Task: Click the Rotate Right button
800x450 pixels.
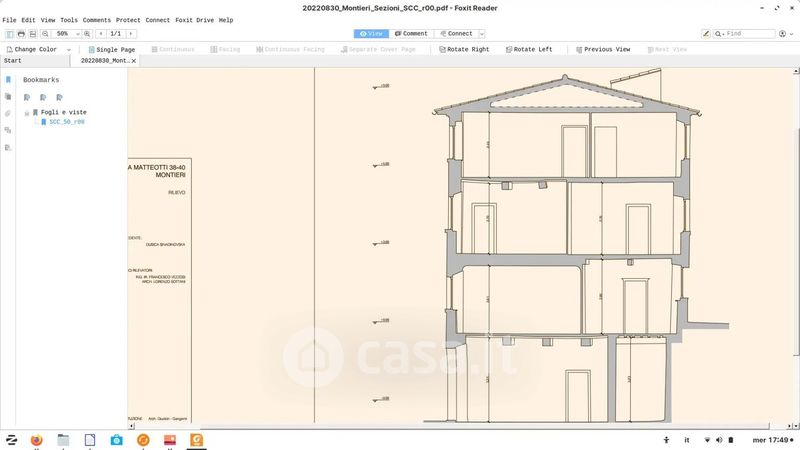Action: 463,49
